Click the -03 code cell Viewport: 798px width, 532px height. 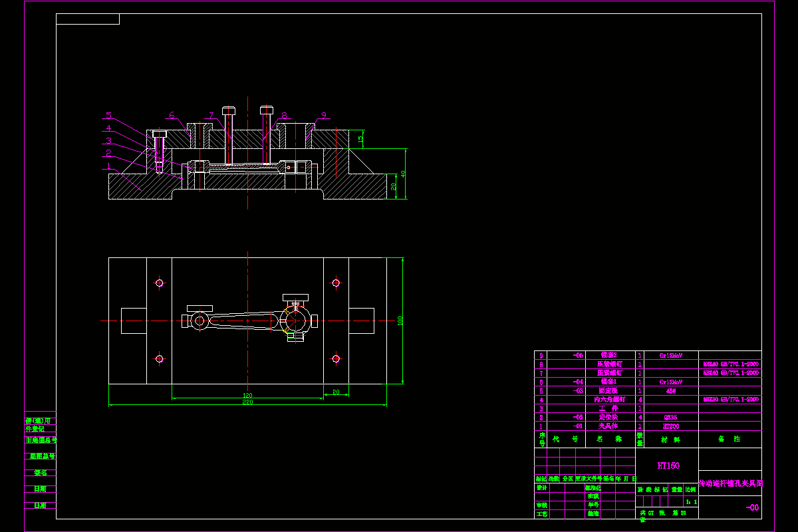click(x=578, y=391)
